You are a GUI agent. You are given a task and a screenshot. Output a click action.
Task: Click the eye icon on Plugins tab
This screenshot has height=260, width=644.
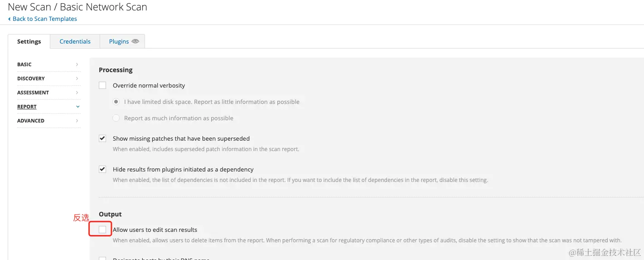(135, 41)
